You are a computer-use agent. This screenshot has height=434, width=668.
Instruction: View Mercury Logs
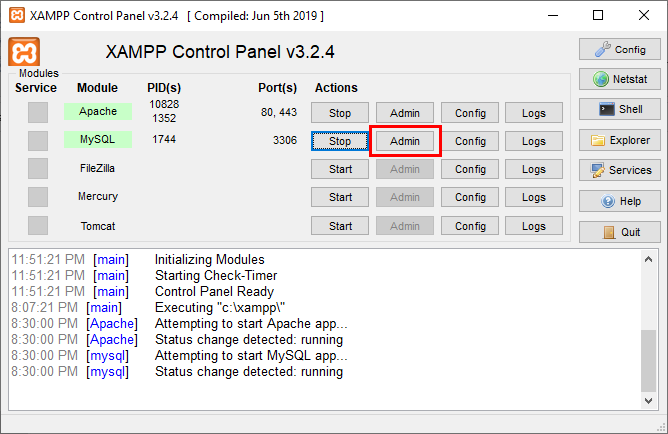tap(534, 197)
